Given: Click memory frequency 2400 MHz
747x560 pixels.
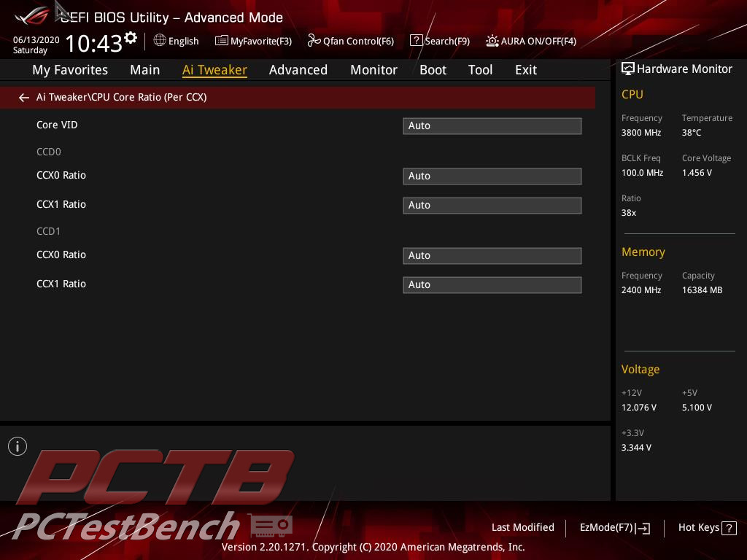Looking at the screenshot, I should tap(640, 290).
